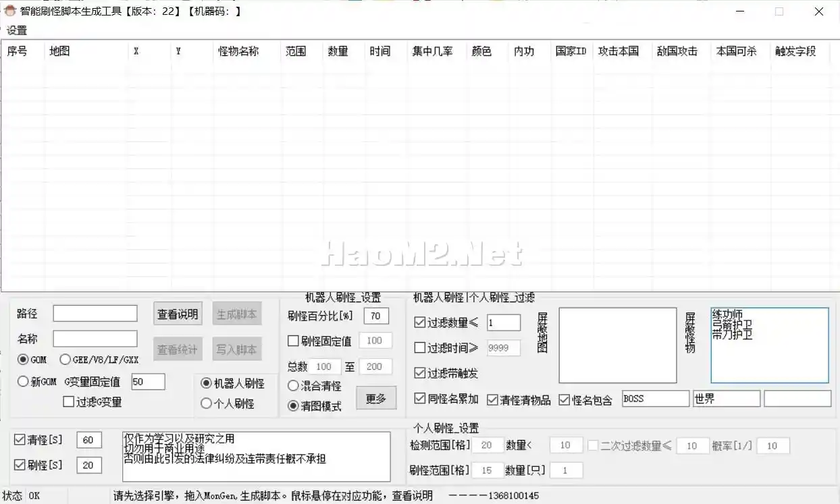Click inside the 屏蔽地图 list box

coord(617,345)
